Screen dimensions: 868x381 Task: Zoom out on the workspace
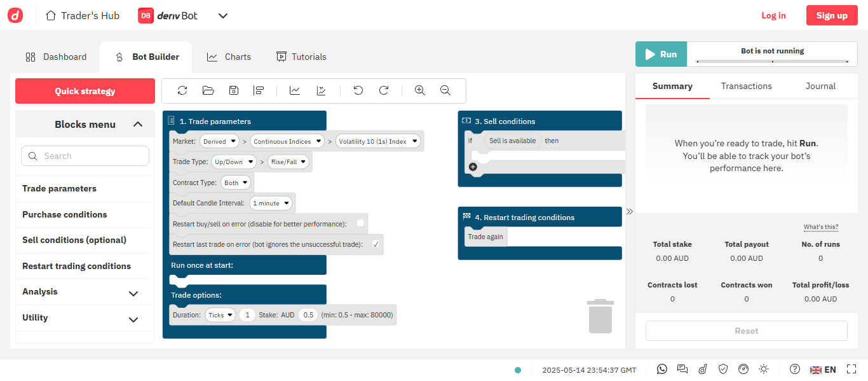pos(445,91)
